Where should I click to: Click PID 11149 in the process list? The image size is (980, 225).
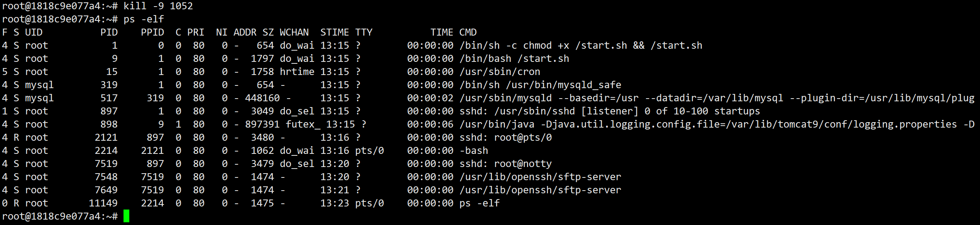[x=103, y=203]
